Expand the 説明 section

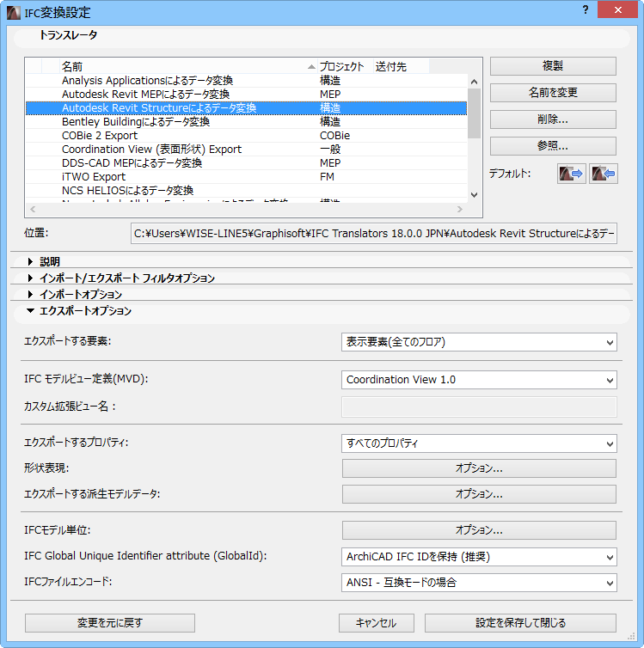(30, 261)
